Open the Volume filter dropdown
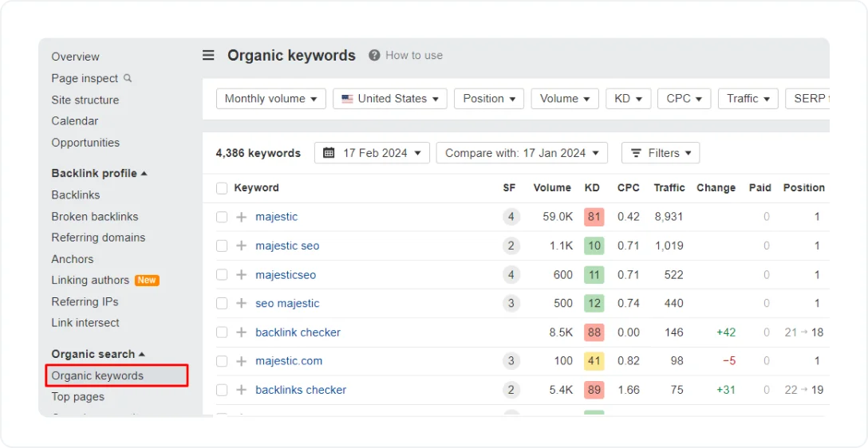 tap(565, 99)
